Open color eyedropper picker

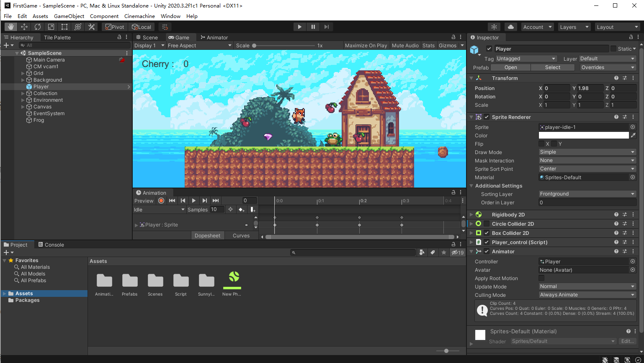633,135
